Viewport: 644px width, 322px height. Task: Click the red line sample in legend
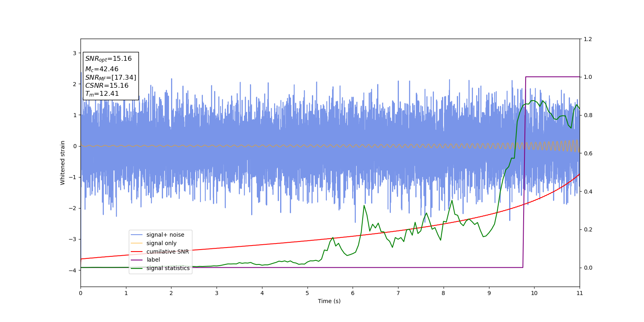click(x=137, y=252)
